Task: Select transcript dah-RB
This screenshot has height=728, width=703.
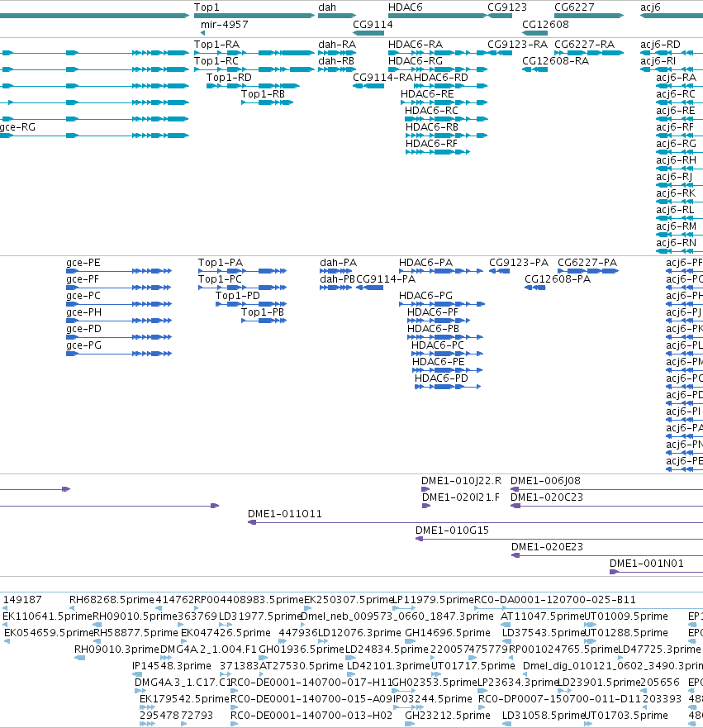Action: coord(337,69)
